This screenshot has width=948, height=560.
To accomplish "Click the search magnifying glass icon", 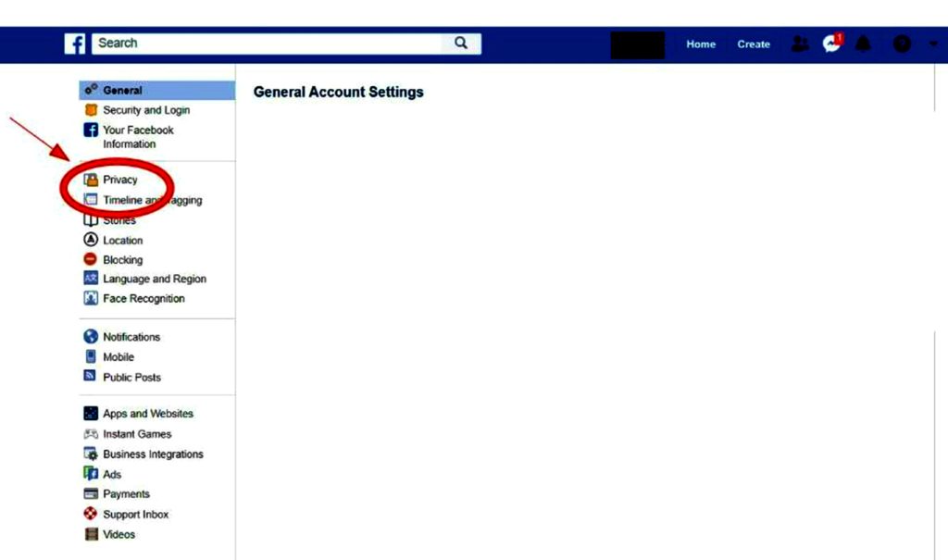I will click(460, 43).
